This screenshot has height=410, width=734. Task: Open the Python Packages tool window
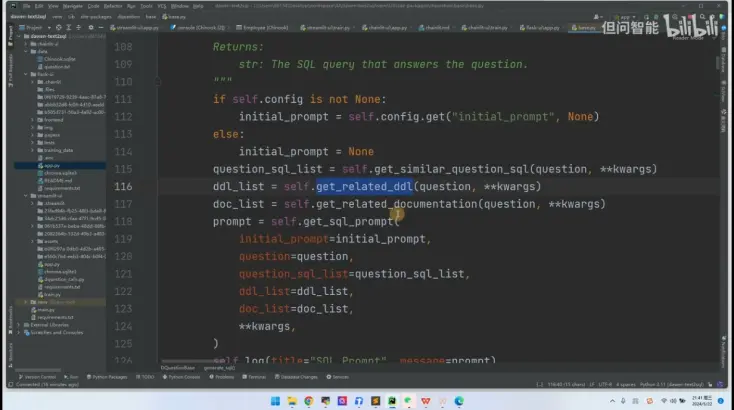(107, 377)
